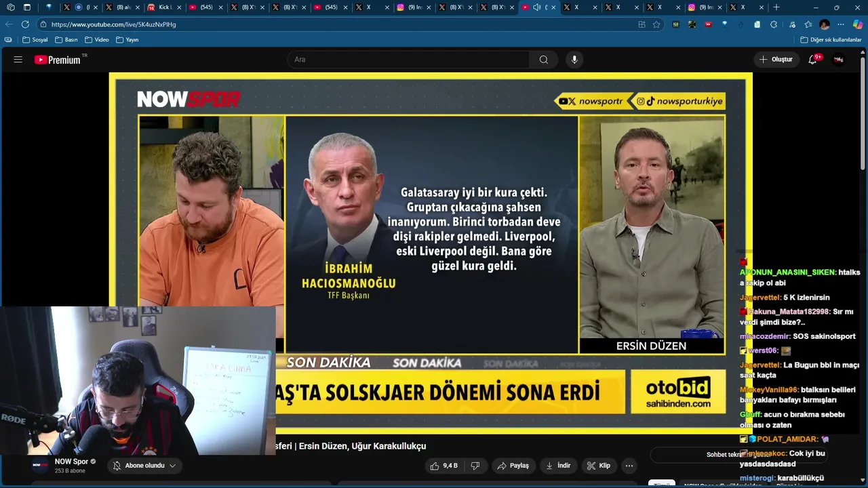The width and height of the screenshot is (868, 488).
Task: Open the "Oluştur" create menu
Action: pyautogui.click(x=776, y=60)
